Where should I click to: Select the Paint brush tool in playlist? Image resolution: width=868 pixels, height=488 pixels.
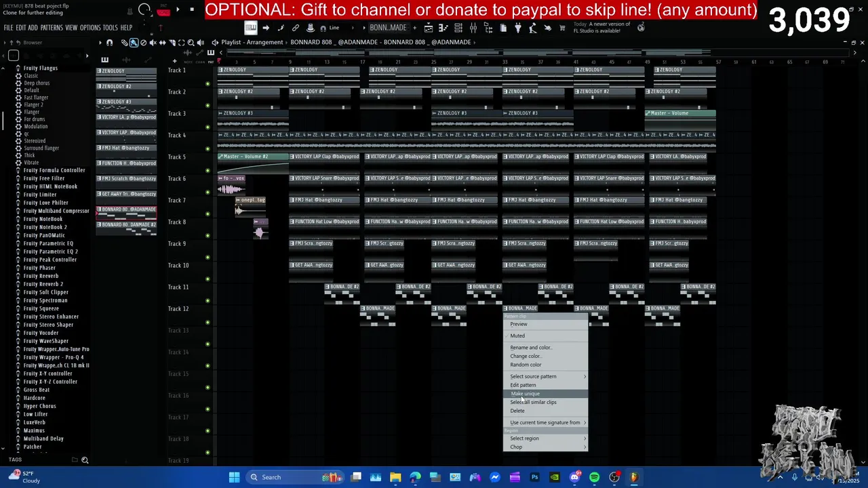(x=134, y=43)
